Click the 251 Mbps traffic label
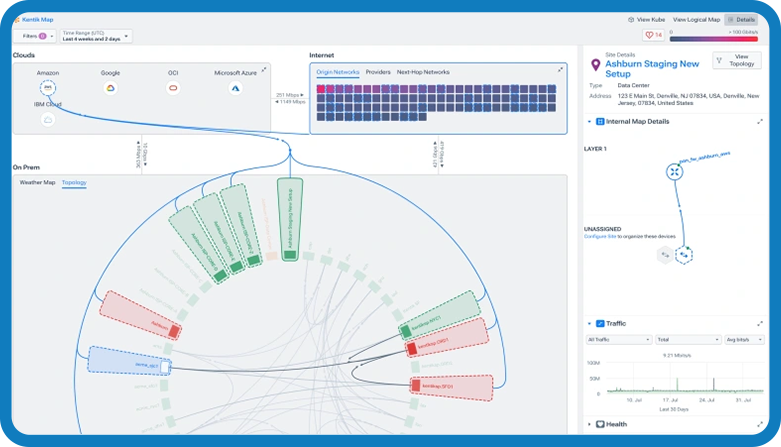 click(290, 95)
